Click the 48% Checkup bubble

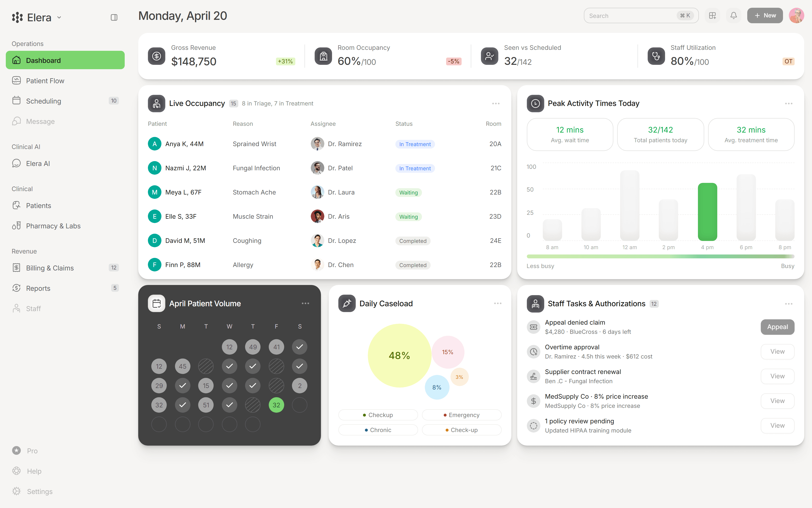[x=399, y=355]
